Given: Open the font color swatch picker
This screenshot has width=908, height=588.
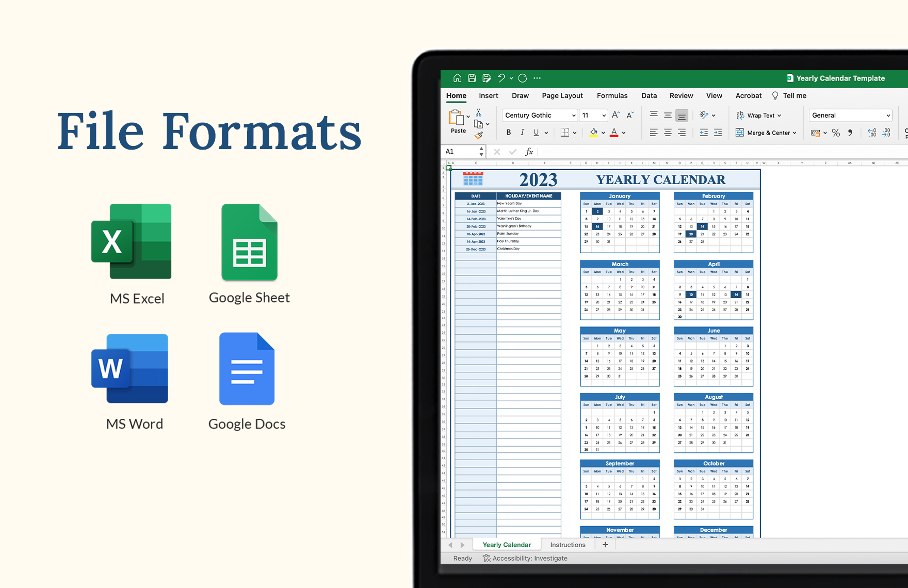Looking at the screenshot, I should point(614,133).
